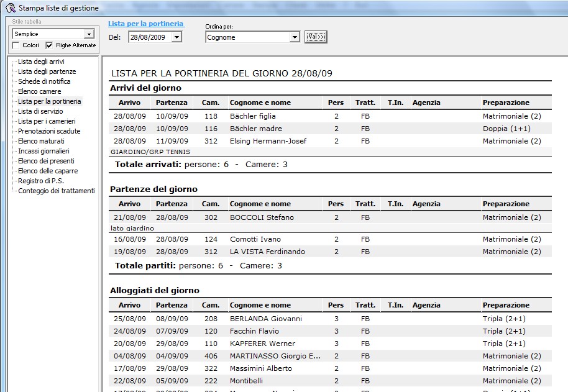The image size is (568, 392).
Task: Click the name KAPFERER Werner
Action: pyautogui.click(x=263, y=344)
